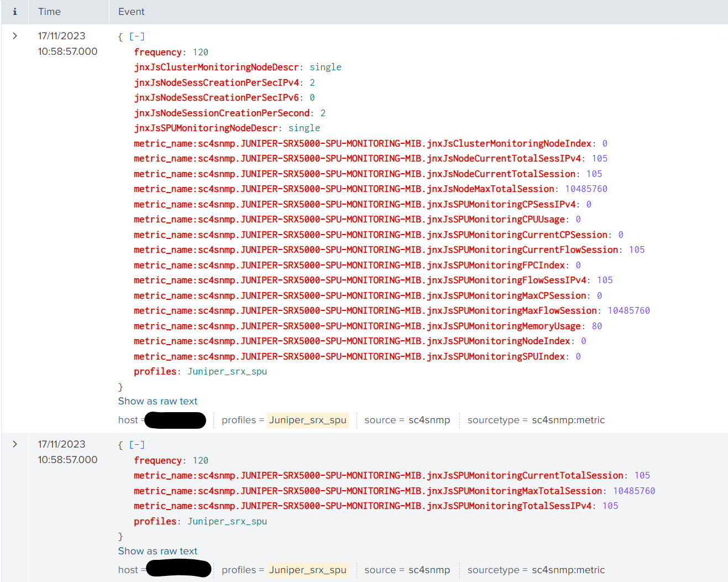Open Show as raw text for the second event
The height and width of the screenshot is (582, 728).
[158, 550]
